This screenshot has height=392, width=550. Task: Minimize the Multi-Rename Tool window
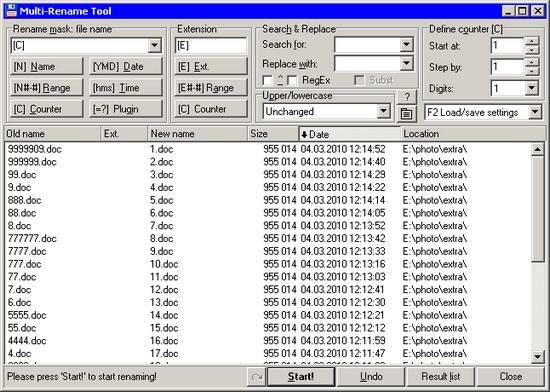(x=508, y=11)
